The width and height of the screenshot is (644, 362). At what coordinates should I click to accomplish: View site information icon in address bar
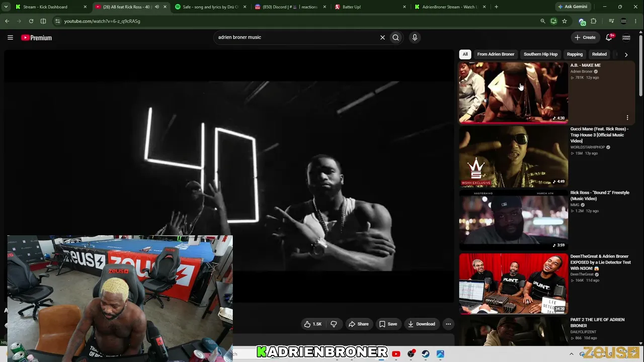pyautogui.click(x=57, y=21)
